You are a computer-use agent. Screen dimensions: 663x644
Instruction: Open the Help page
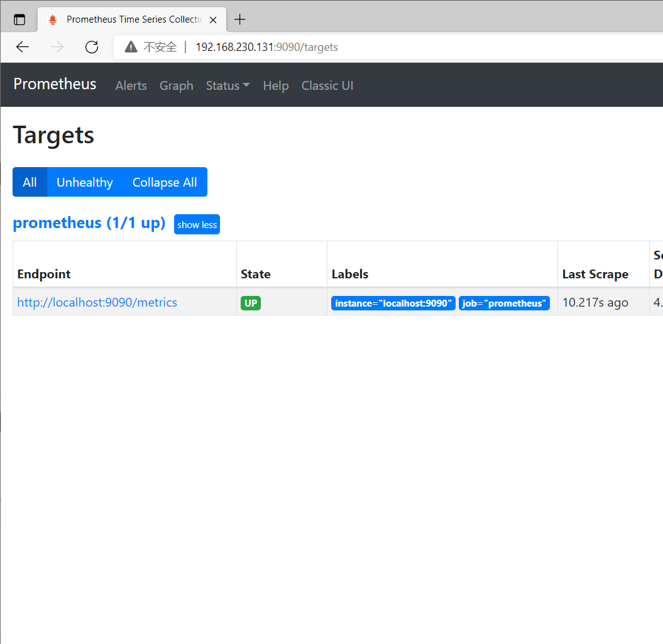point(276,86)
